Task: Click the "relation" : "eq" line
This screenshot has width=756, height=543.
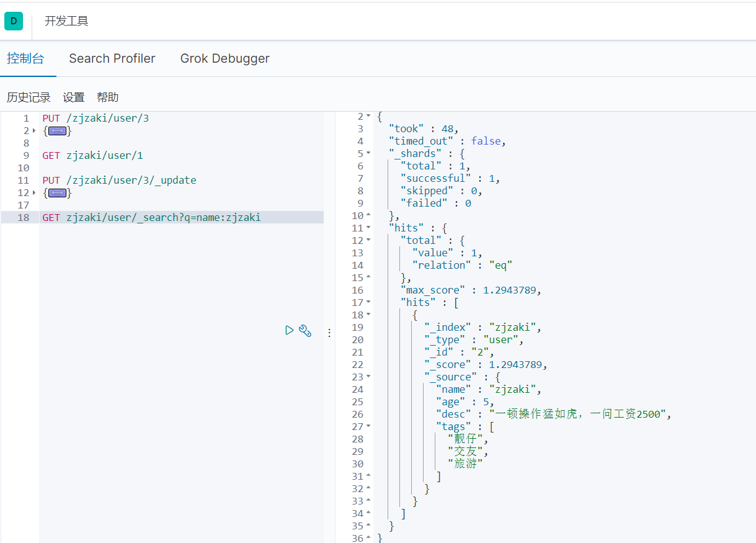Action: pos(463,265)
